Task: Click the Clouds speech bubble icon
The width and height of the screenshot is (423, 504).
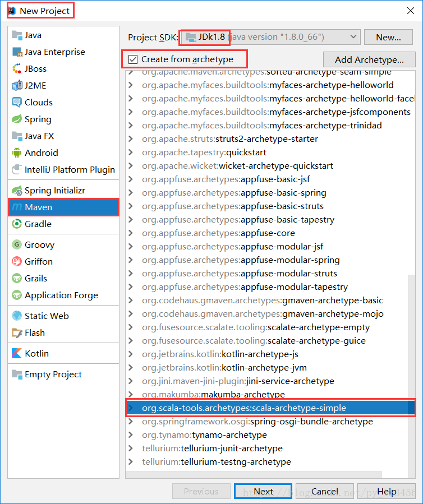Action: 17,102
